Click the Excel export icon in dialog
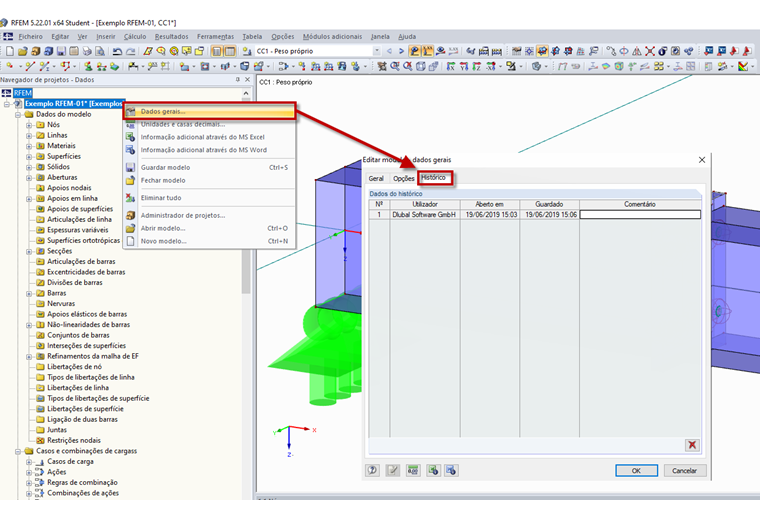Viewport: 760px width, 516px height. pyautogui.click(x=433, y=470)
